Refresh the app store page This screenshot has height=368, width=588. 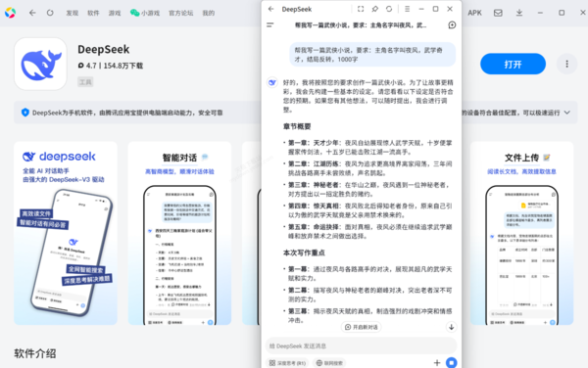point(50,13)
